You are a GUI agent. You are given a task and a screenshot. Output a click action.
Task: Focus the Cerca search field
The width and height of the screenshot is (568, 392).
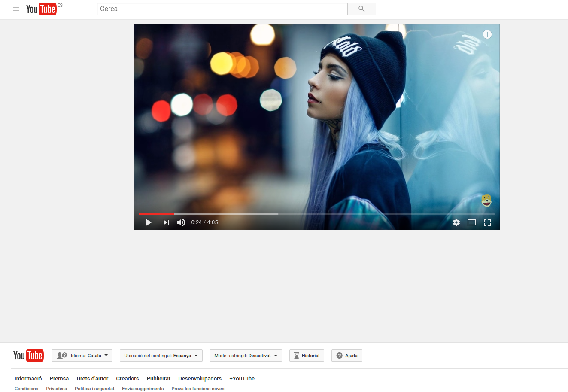(x=222, y=9)
